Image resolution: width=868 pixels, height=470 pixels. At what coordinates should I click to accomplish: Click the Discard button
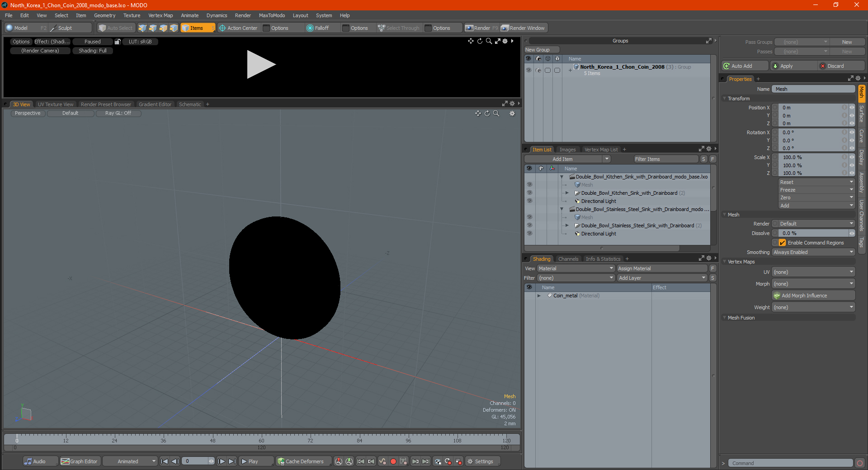click(841, 66)
